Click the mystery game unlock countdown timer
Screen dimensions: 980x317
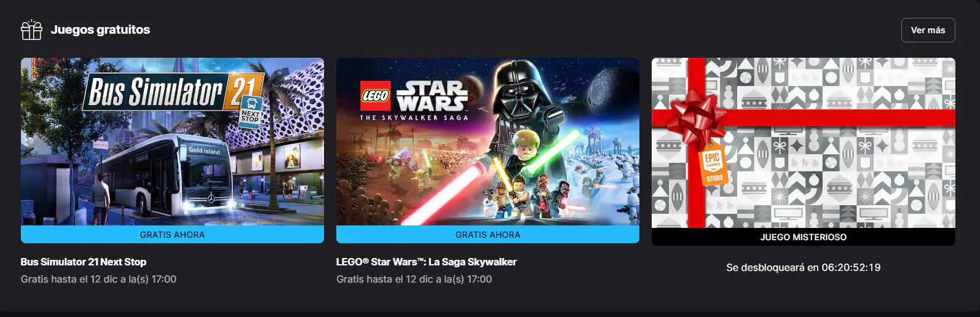(851, 267)
